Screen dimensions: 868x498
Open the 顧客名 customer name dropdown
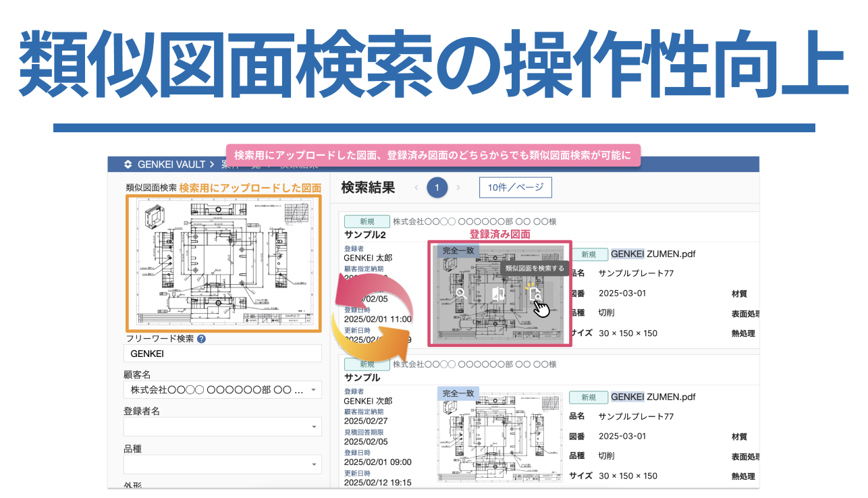223,389
